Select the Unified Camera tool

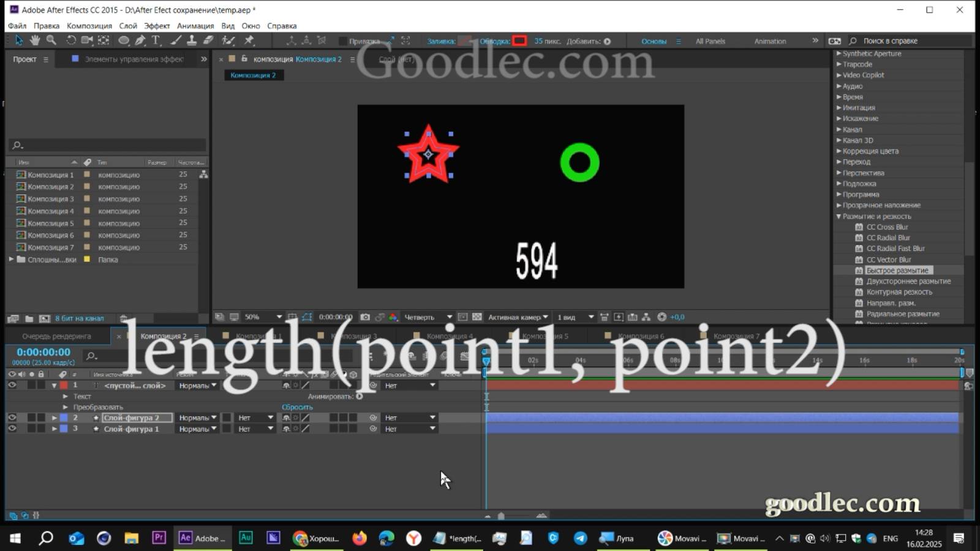click(87, 40)
